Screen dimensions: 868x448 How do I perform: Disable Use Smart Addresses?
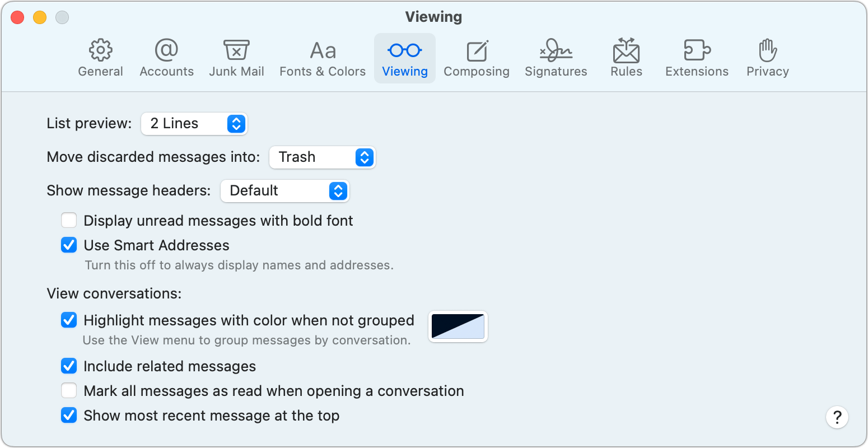pyautogui.click(x=68, y=245)
